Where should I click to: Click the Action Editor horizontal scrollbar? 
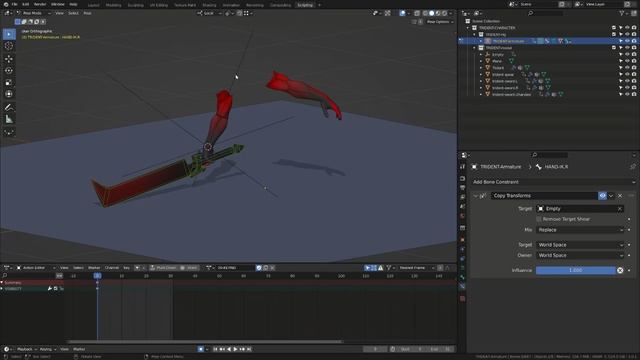click(206, 342)
